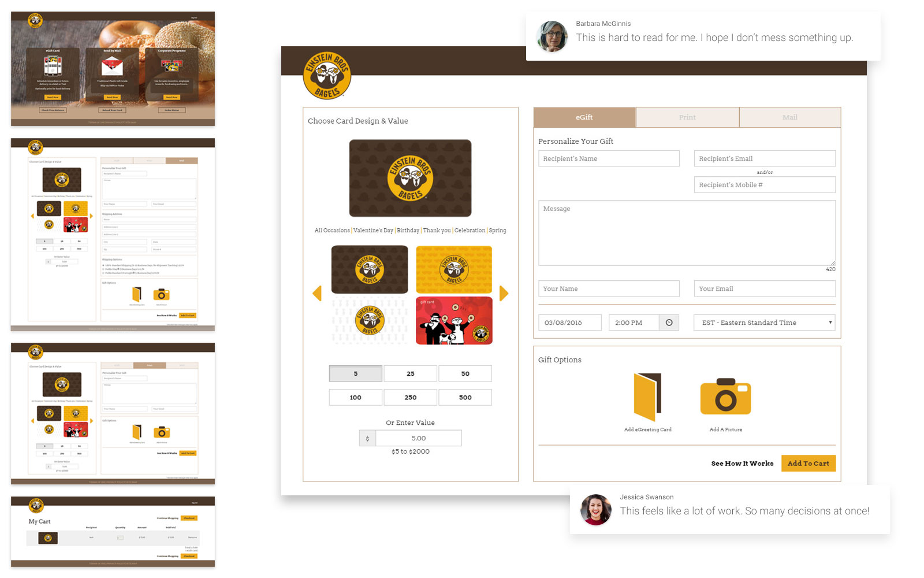Choose the 50 dollar value button
Screen dimensions: 924x578
coord(465,373)
